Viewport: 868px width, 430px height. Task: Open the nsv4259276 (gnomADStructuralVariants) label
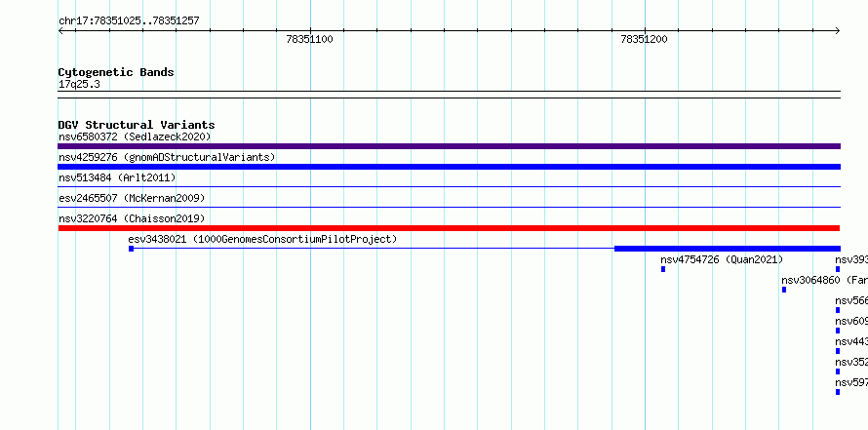(x=167, y=157)
